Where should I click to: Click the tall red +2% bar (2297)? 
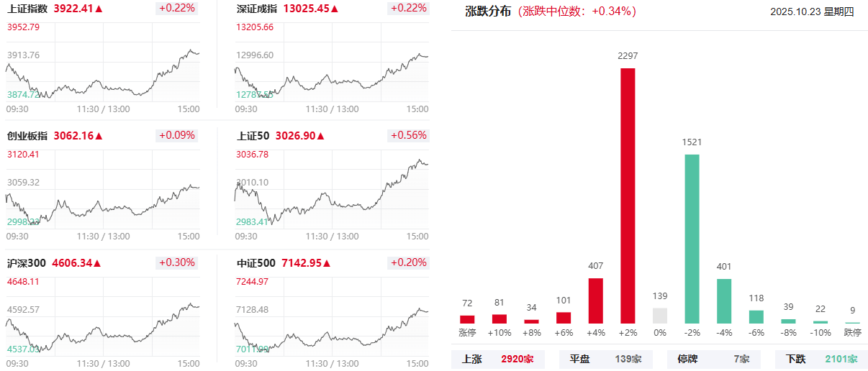(628, 196)
